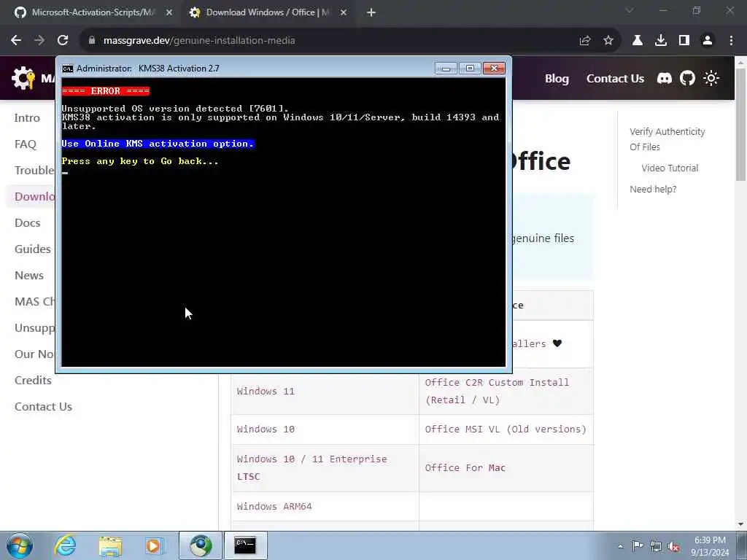Launch Internet Explorer from taskbar

pos(65,545)
